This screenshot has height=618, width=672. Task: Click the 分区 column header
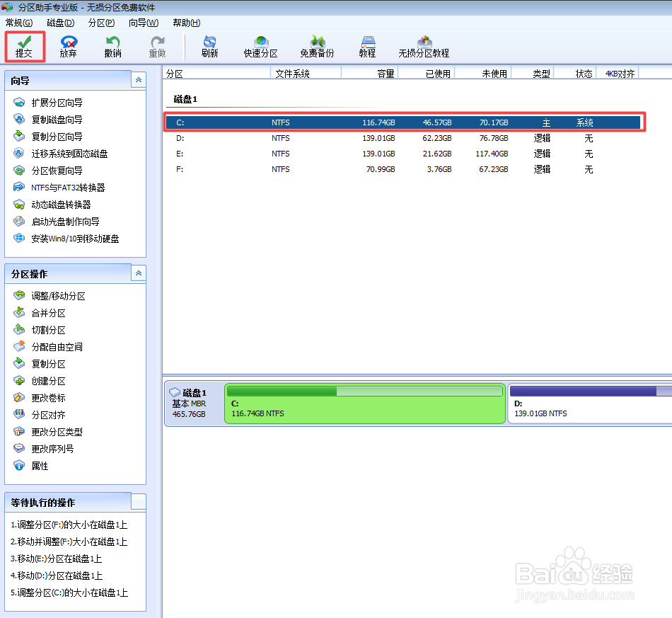coord(217,74)
